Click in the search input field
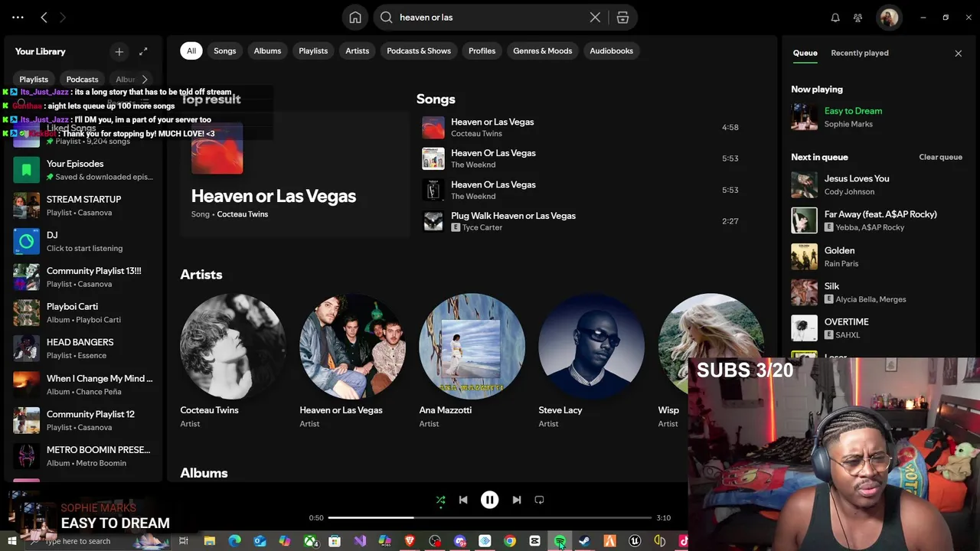This screenshot has width=980, height=551. tap(490, 18)
